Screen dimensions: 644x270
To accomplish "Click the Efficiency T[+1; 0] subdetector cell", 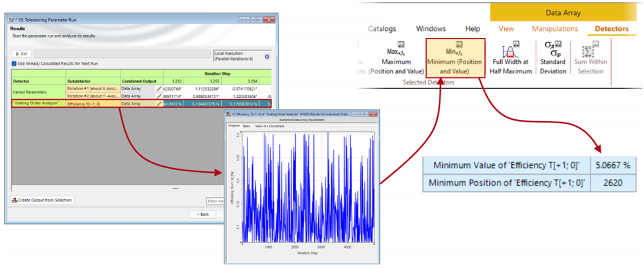I will pos(93,104).
